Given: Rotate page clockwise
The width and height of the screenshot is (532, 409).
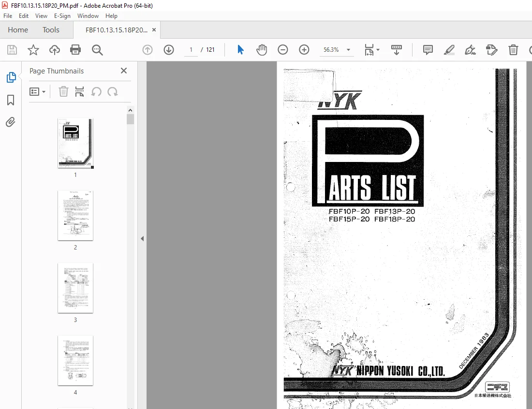Looking at the screenshot, I should click(x=113, y=91).
